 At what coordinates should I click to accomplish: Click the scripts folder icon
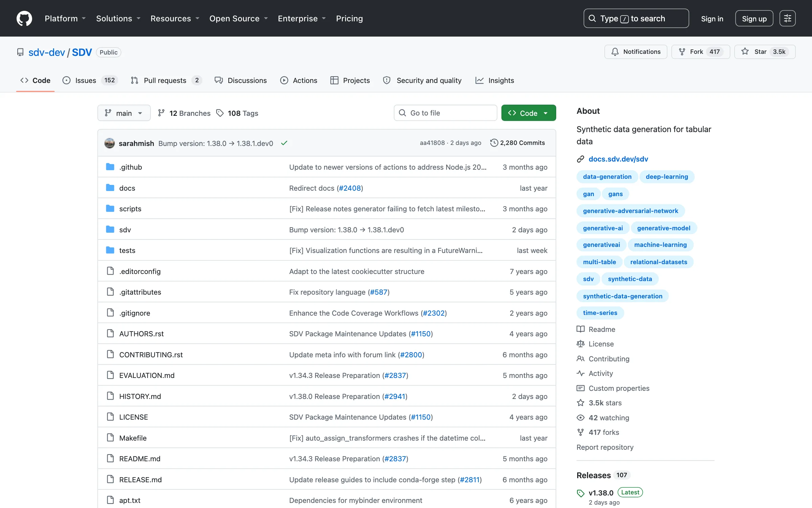[110, 209]
